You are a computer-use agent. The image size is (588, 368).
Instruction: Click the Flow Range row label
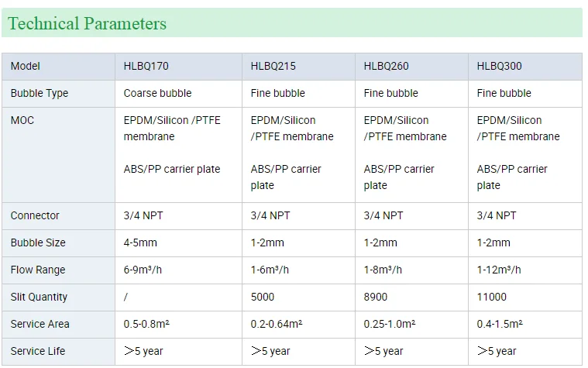(38, 270)
